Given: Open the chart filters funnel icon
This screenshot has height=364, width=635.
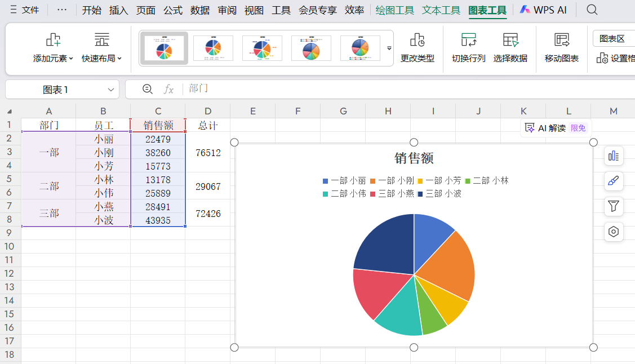Looking at the screenshot, I should point(614,206).
